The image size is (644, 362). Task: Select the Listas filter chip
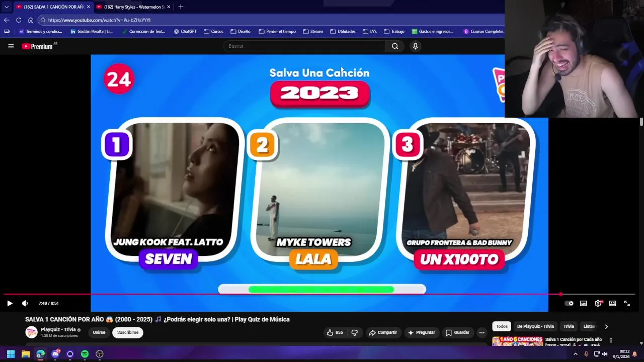tap(589, 326)
